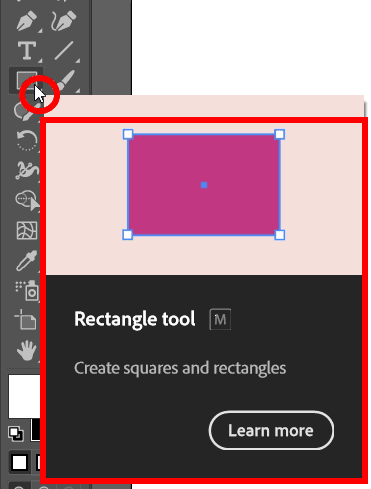Click the magenta rectangle preview in tooltip
Screen dimensions: 371x489
click(x=204, y=185)
